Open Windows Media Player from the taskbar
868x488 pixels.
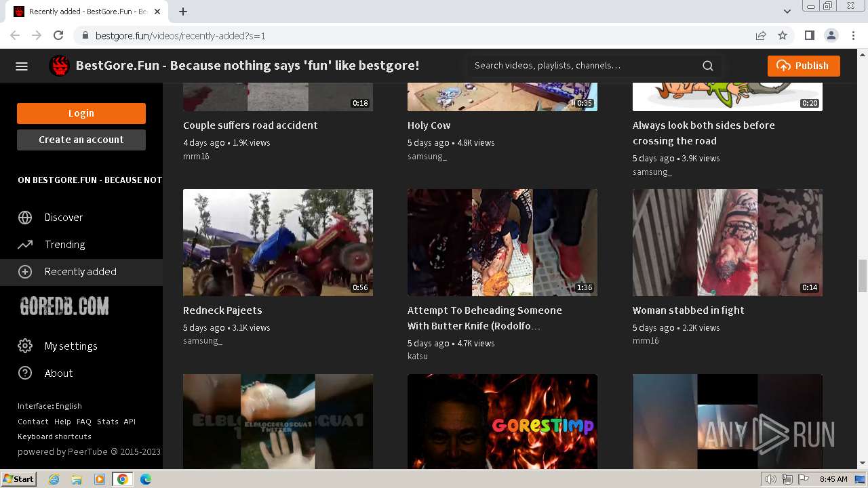pyautogui.click(x=100, y=479)
